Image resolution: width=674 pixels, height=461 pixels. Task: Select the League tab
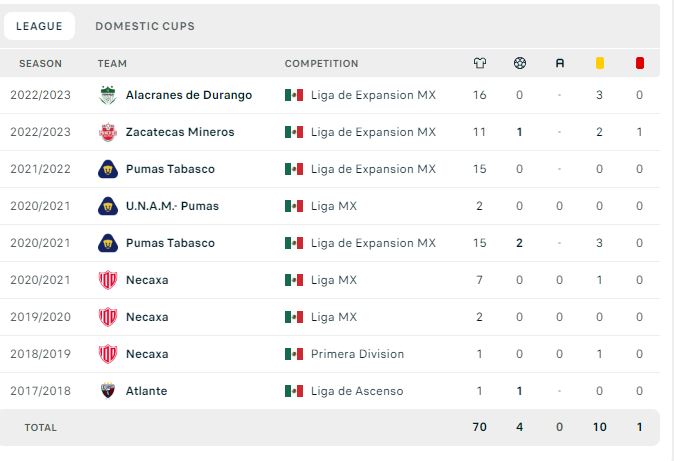pyautogui.click(x=39, y=26)
